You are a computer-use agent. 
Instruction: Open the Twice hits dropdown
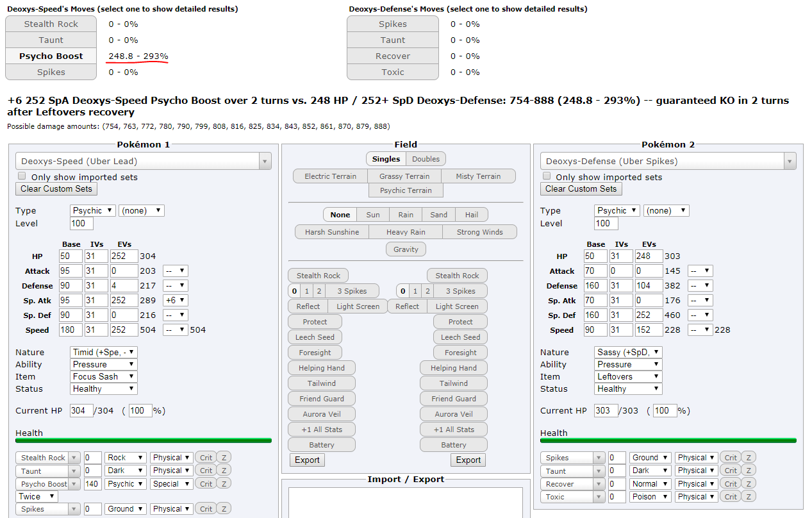point(37,496)
